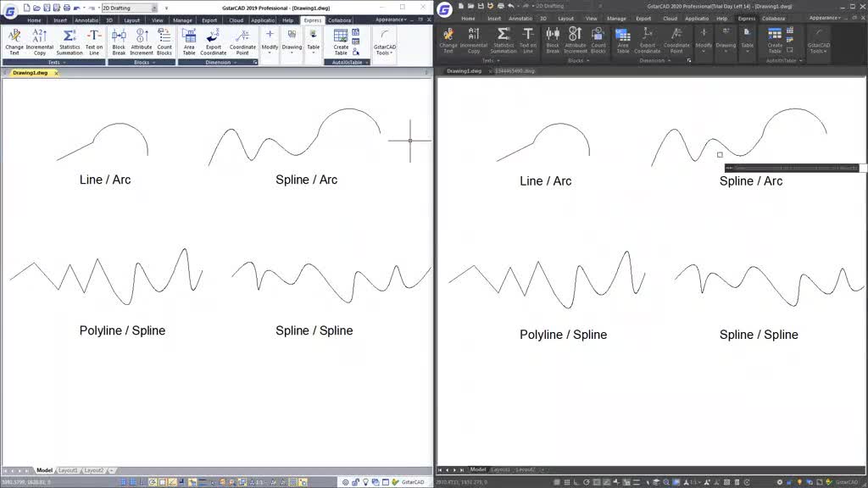Open 2D Drafting workspace combo in GstarCAD 2019

(x=130, y=8)
